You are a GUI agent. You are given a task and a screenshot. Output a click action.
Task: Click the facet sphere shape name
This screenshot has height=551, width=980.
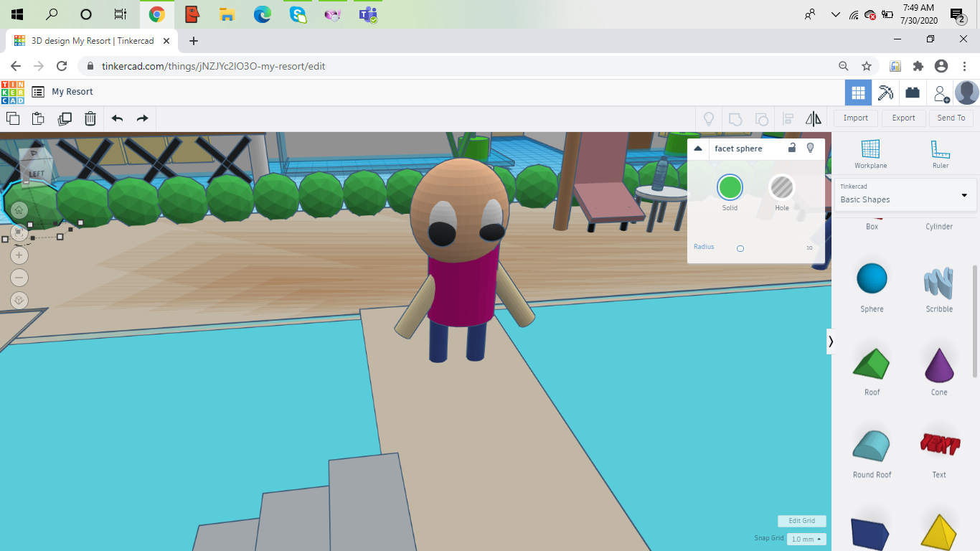pyautogui.click(x=738, y=149)
